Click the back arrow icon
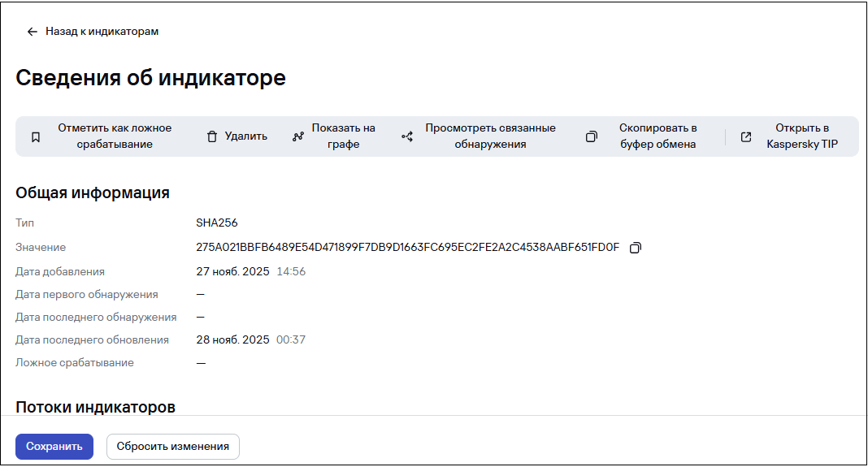This screenshot has height=467, width=868. pyautogui.click(x=33, y=32)
